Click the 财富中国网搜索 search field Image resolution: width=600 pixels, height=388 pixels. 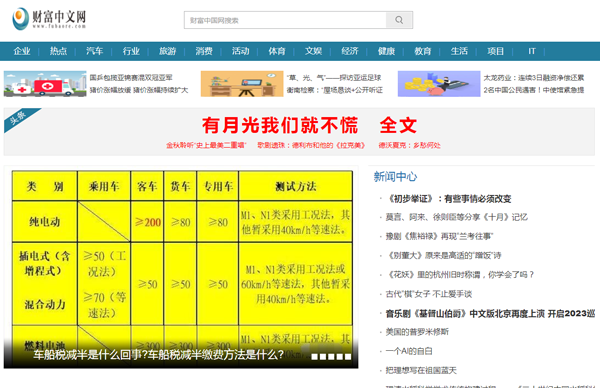(285, 20)
